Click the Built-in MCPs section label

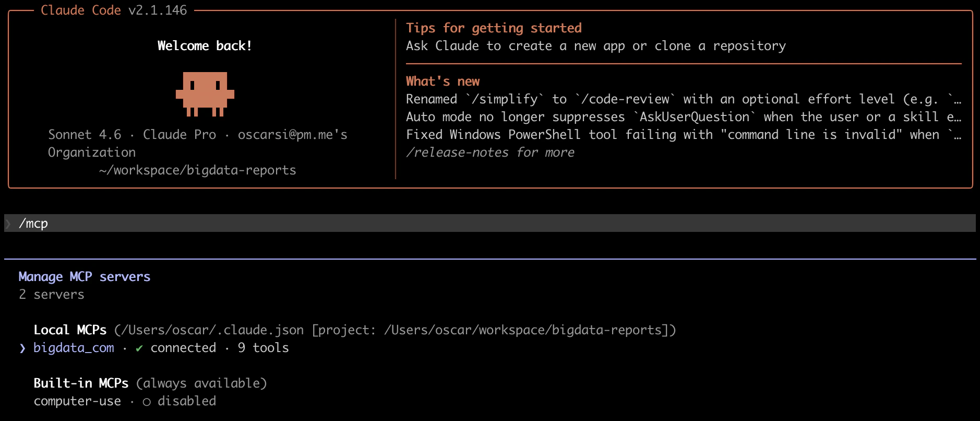(x=81, y=383)
